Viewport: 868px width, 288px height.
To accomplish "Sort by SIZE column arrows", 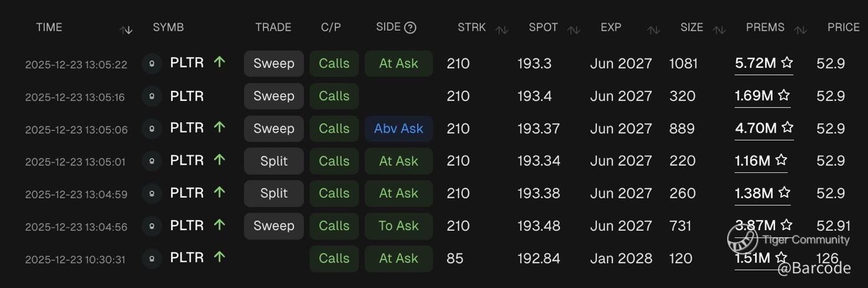I will coord(719,30).
